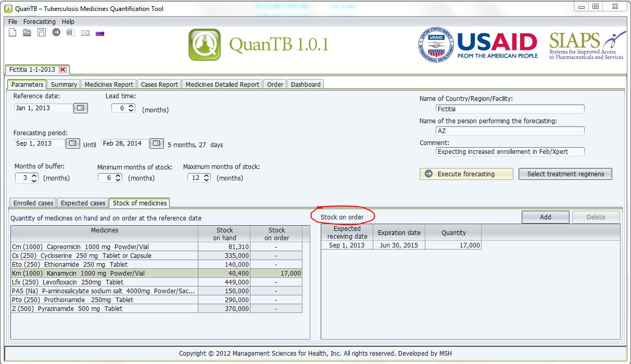Click the 449,000 stock on hand cell
This screenshot has width=631, height=364.
coord(224,282)
